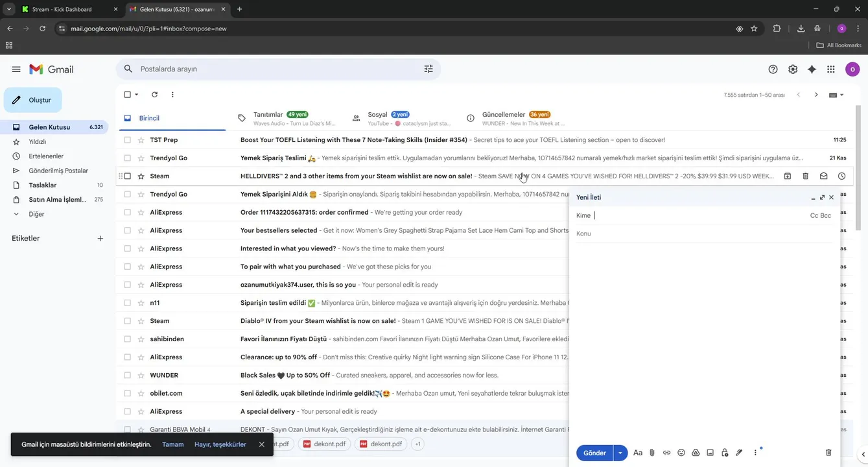
Task: Attach files using the paperclip icon
Action: [652, 453]
